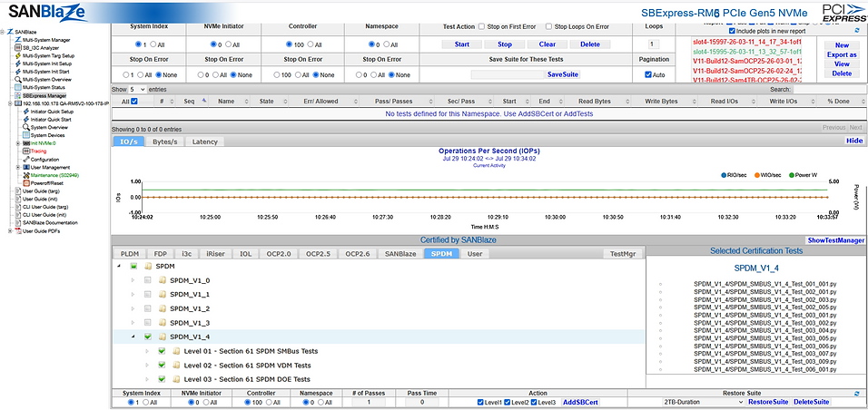Open Multi-System Init Setup lightning icon
The width and height of the screenshot is (868, 410).
coord(18,63)
